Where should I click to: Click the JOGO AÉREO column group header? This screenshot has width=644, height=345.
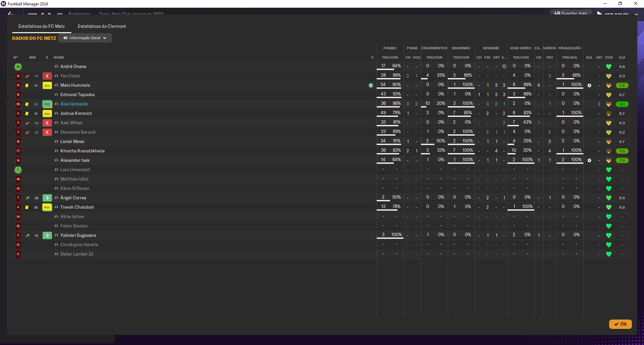tap(521, 48)
